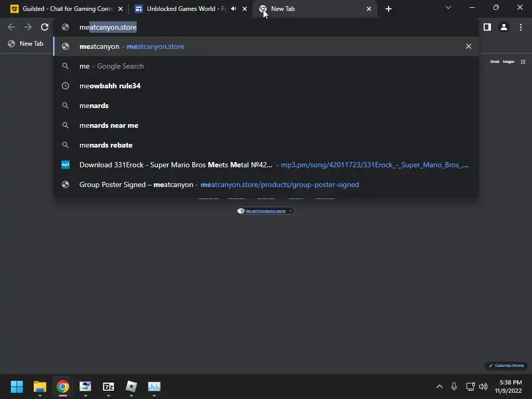Close the Unblocked Games World tab

245,9
